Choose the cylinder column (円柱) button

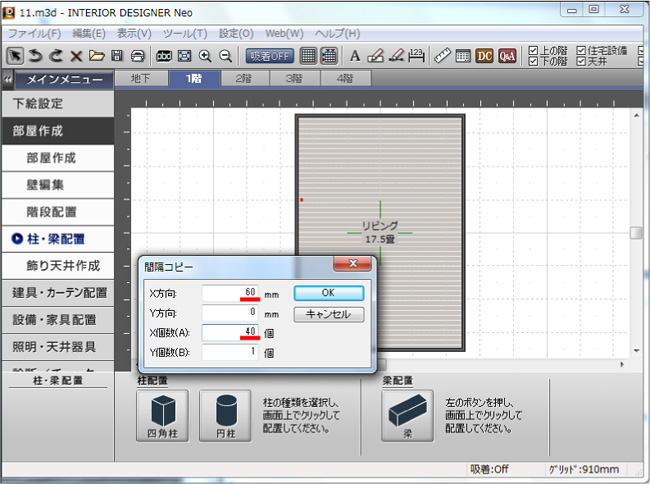[x=225, y=415]
